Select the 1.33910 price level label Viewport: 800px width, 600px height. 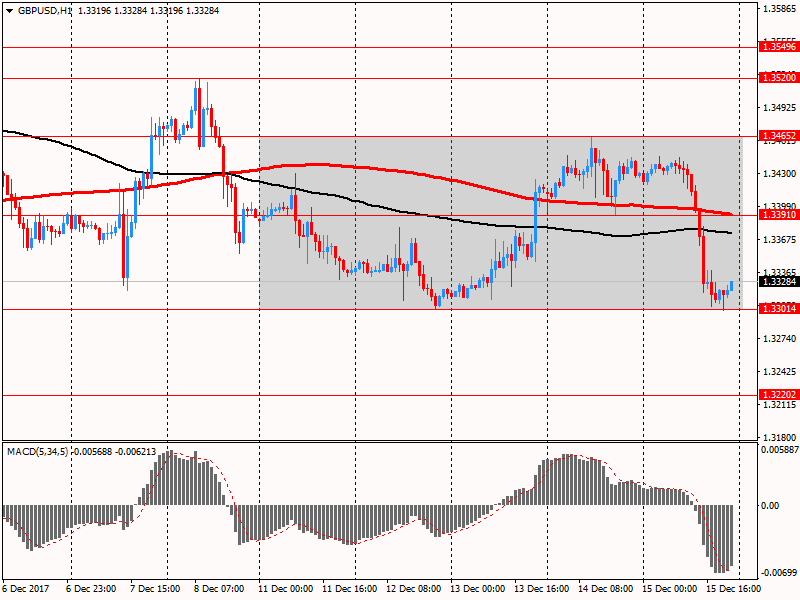pos(779,215)
